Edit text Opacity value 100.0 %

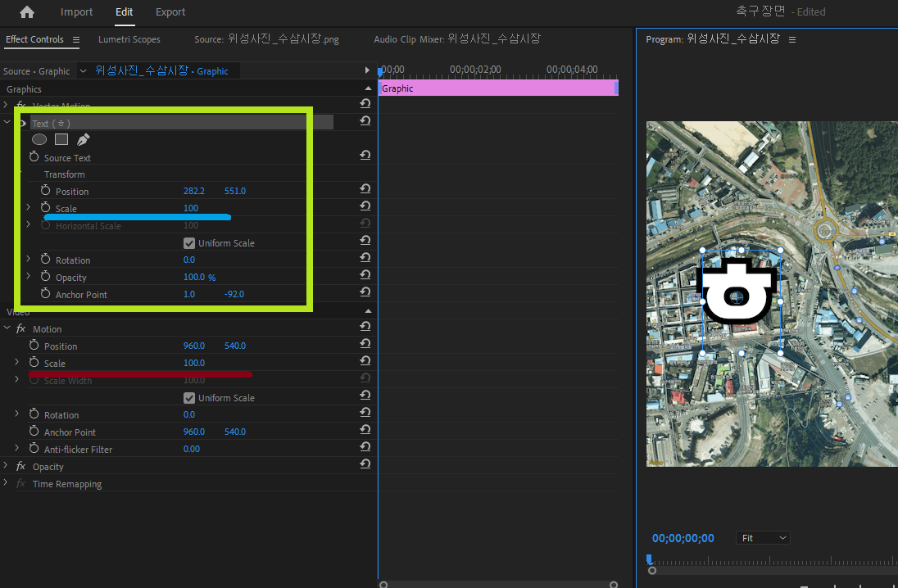199,277
